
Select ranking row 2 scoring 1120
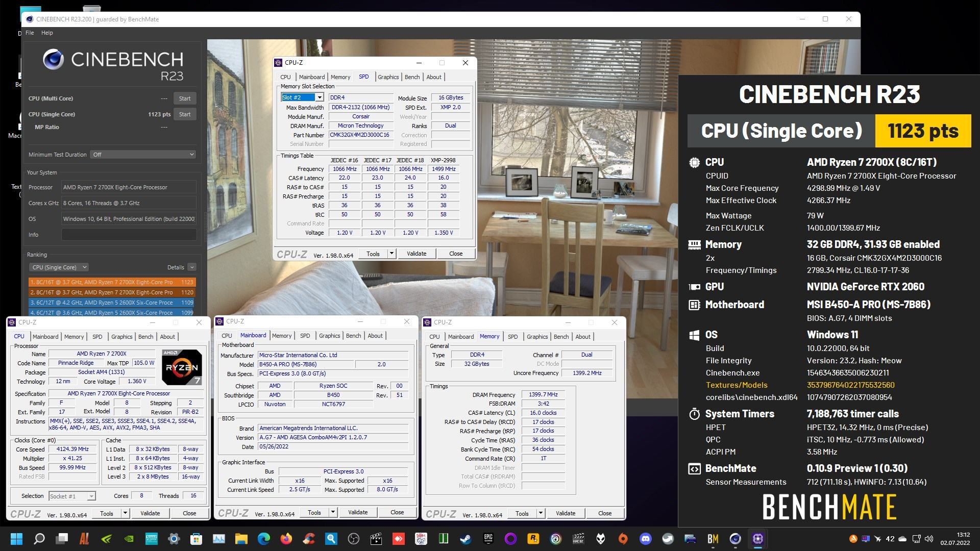(112, 292)
